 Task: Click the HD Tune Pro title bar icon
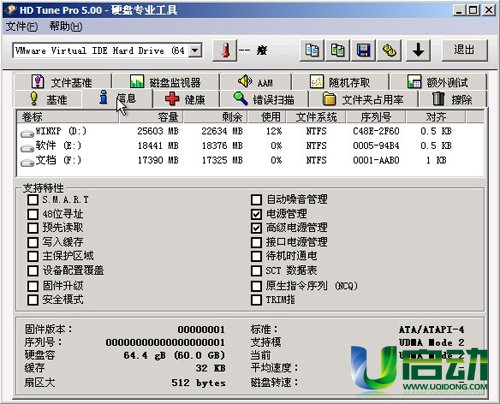11,10
